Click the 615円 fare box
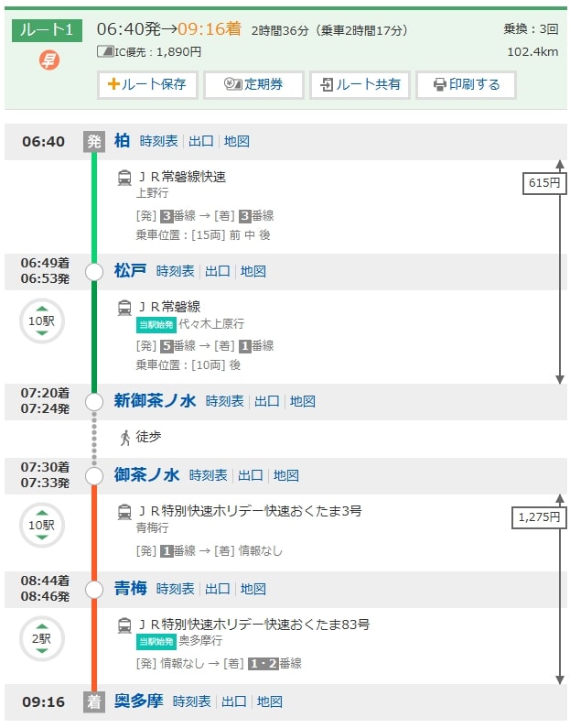This screenshot has height=728, width=570. pyautogui.click(x=543, y=183)
